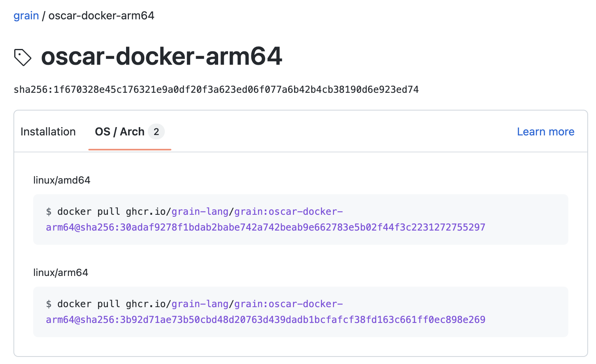596x364 pixels.
Task: Select the linux/arm64 platform label
Action: 61,272
